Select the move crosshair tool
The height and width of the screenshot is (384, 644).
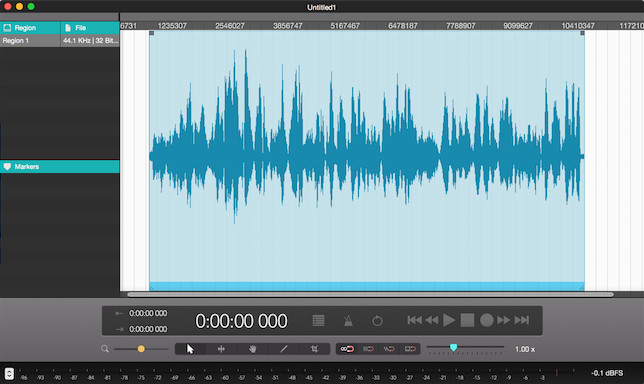[x=221, y=349]
